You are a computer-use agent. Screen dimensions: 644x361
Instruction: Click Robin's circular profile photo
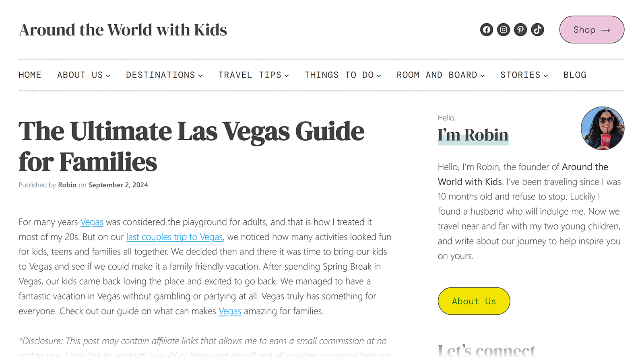(603, 128)
